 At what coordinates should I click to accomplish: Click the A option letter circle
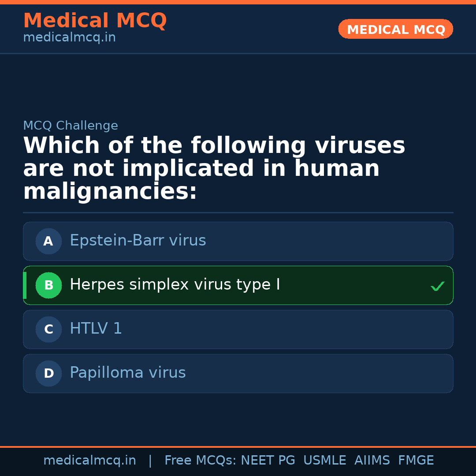(48, 241)
